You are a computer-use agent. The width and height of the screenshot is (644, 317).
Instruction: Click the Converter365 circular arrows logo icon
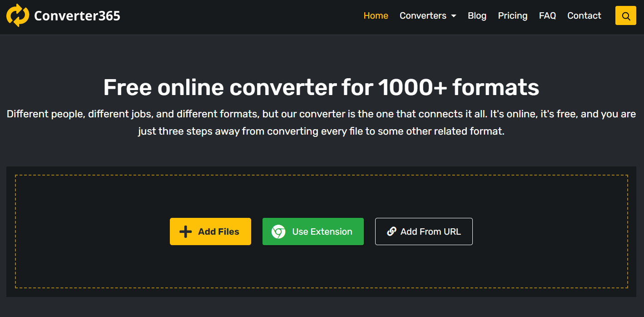pyautogui.click(x=18, y=15)
